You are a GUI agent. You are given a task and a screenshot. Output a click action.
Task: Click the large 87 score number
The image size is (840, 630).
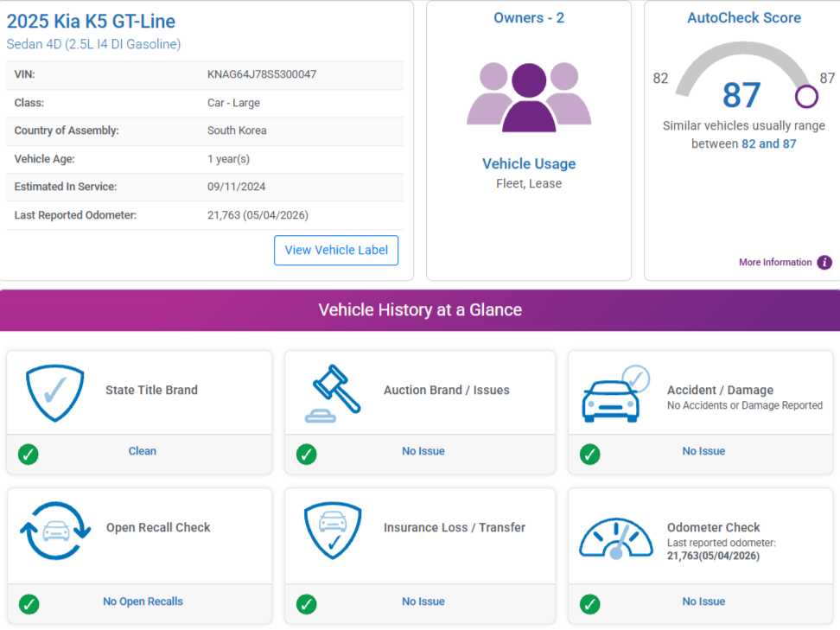(741, 95)
